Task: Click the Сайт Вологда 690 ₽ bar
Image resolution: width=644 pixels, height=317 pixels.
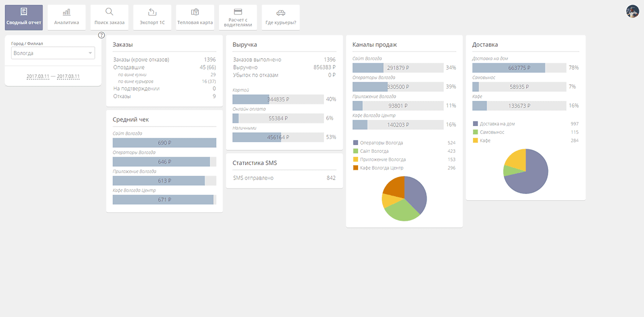Action: (x=164, y=143)
